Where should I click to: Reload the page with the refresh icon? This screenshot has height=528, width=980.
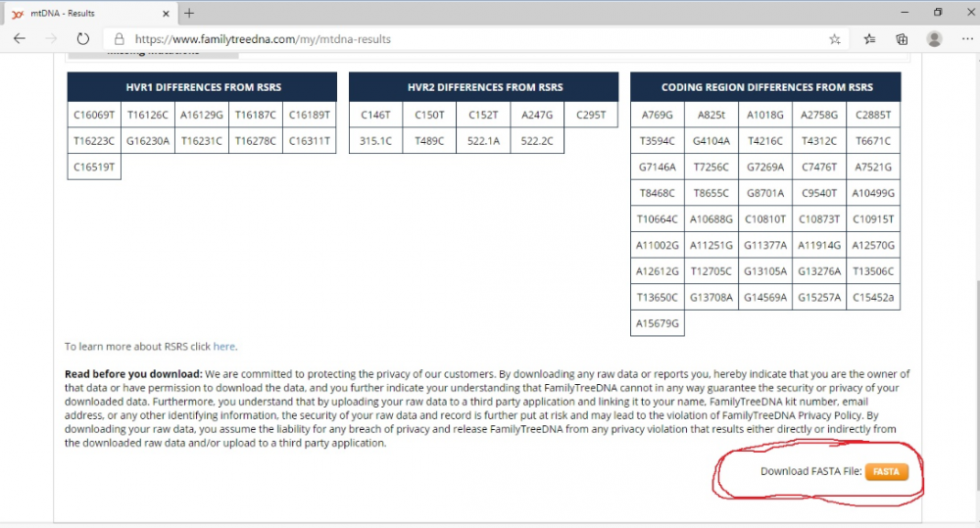[x=82, y=39]
